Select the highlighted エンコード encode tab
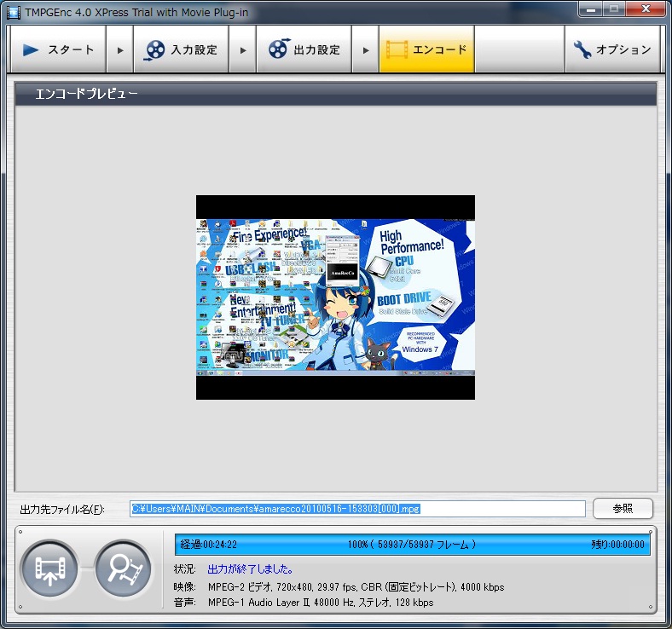672x629 pixels. tap(426, 49)
